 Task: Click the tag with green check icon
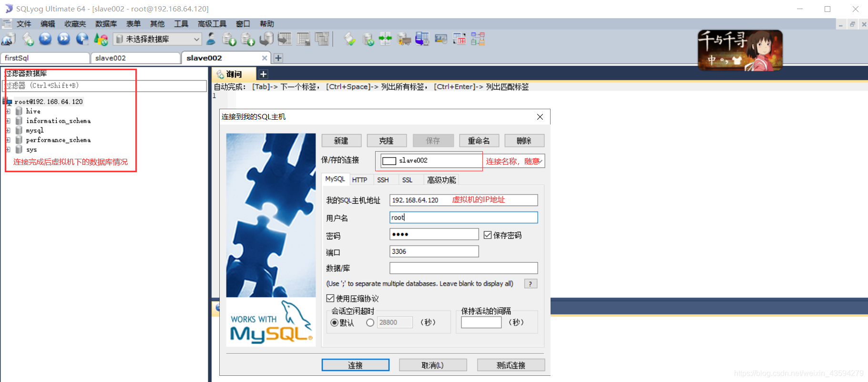click(349, 39)
